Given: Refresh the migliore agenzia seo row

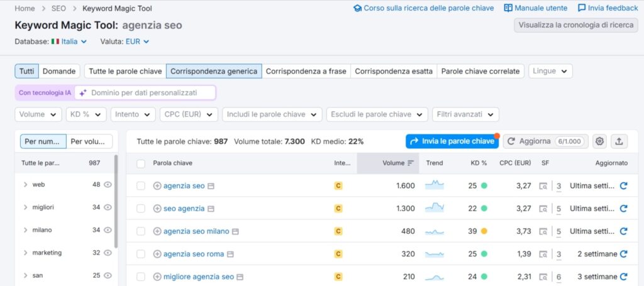Looking at the screenshot, I should tap(623, 277).
